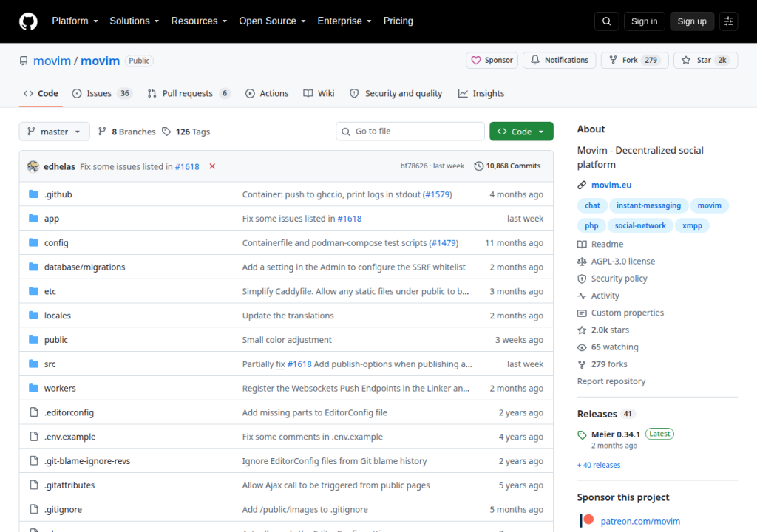This screenshot has height=532, width=757.
Task: Click the config folder icon
Action: (x=33, y=242)
